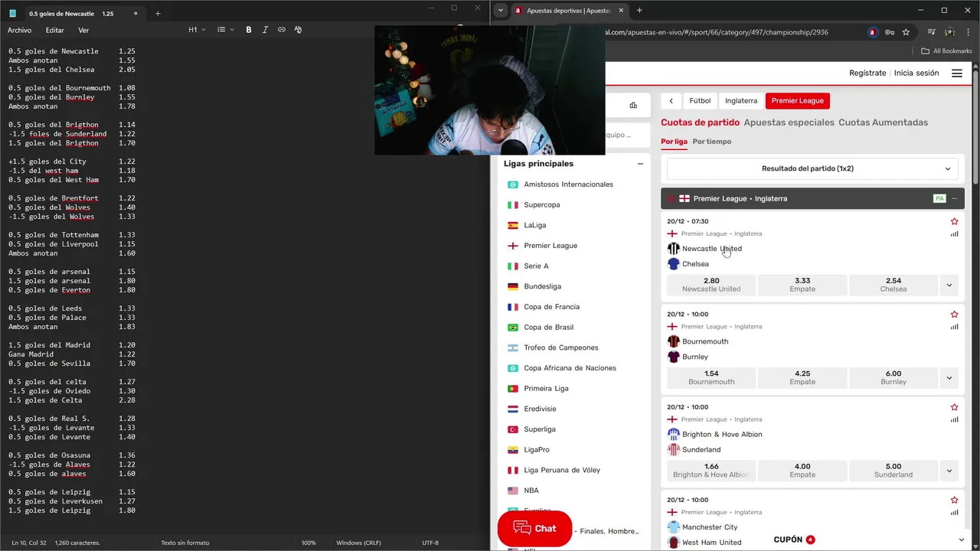Open the saved passwords key icon
The image size is (980, 551).
pyautogui.click(x=890, y=32)
